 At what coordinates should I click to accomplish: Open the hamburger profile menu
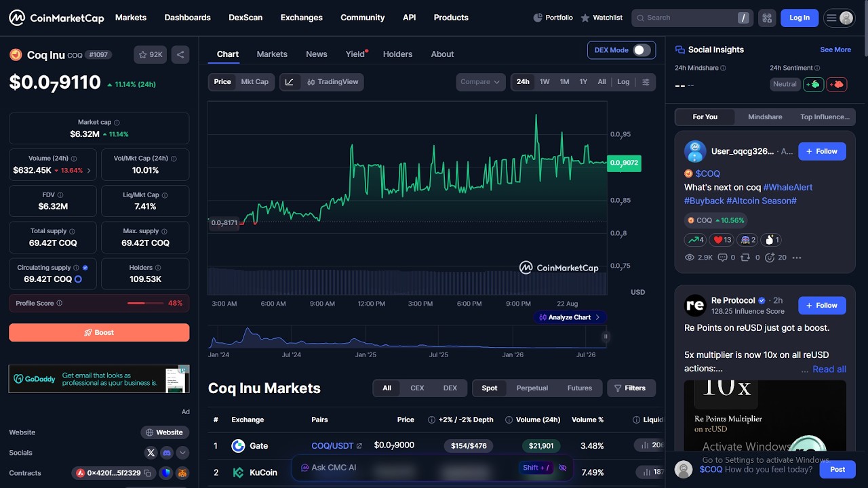click(x=839, y=18)
